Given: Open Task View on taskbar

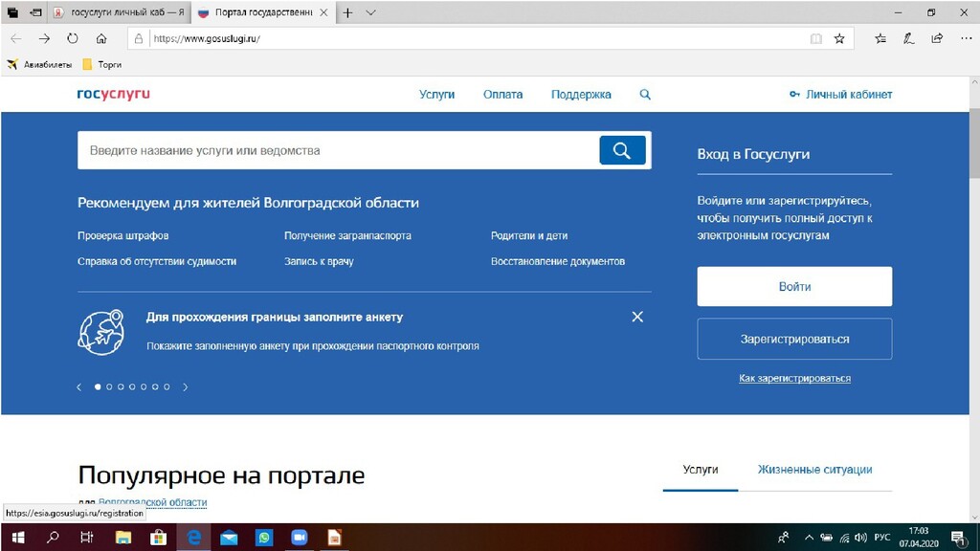Looking at the screenshot, I should coord(87,538).
